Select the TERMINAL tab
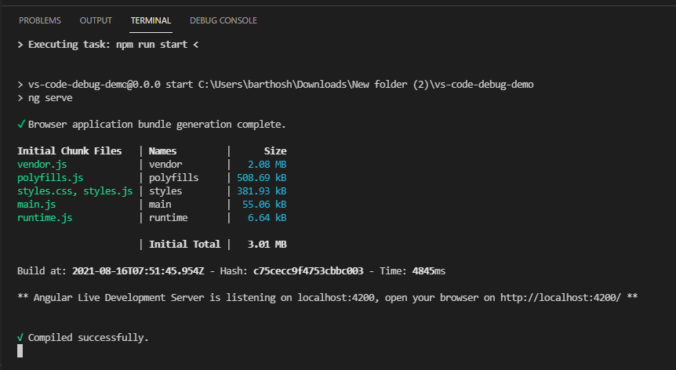The image size is (676, 370). tap(151, 21)
